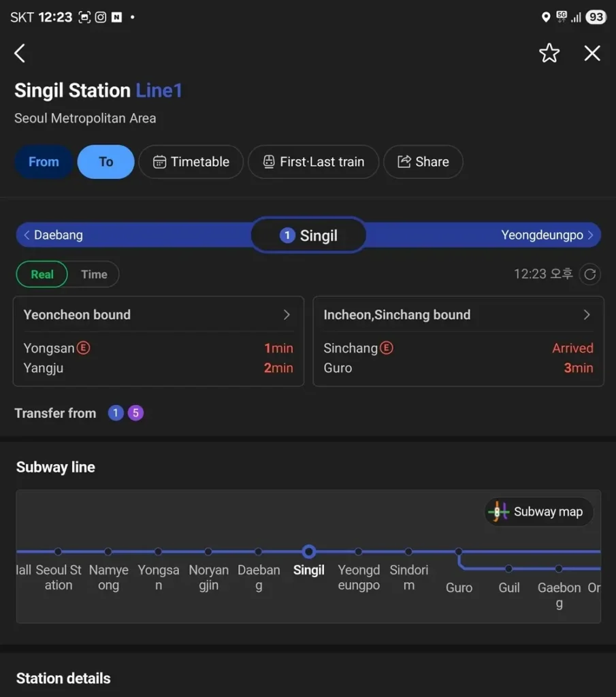Select the Yangju train row

(x=158, y=368)
